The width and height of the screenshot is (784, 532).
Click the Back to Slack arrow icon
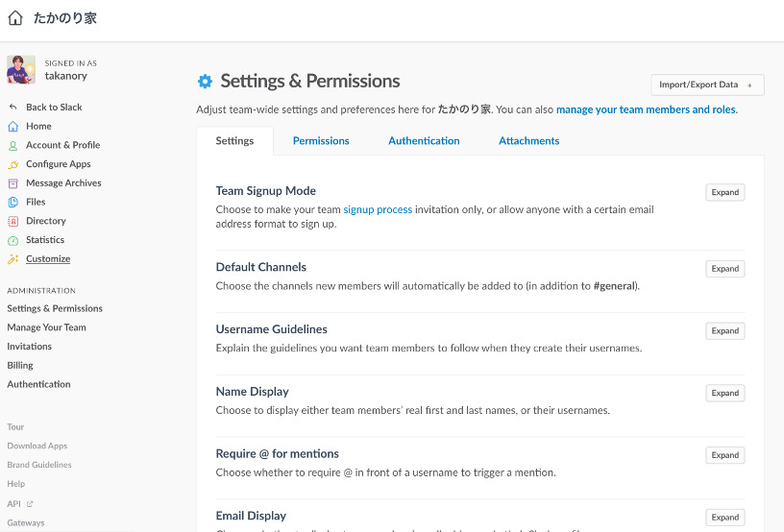13,107
